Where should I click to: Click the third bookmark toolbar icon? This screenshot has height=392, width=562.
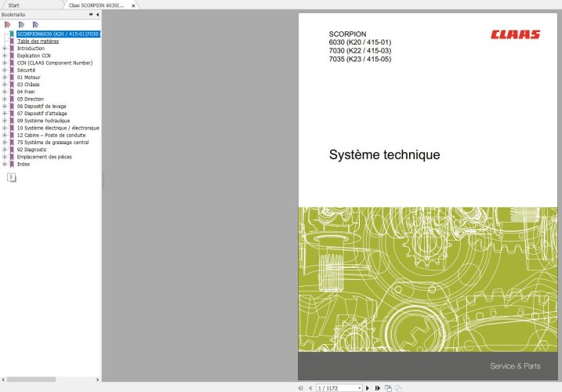pos(35,25)
